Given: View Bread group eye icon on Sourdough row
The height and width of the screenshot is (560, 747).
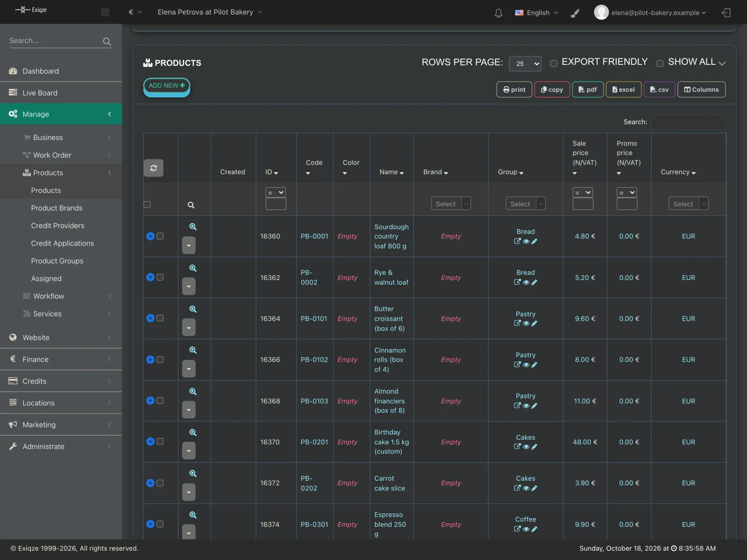Looking at the screenshot, I should (x=526, y=242).
